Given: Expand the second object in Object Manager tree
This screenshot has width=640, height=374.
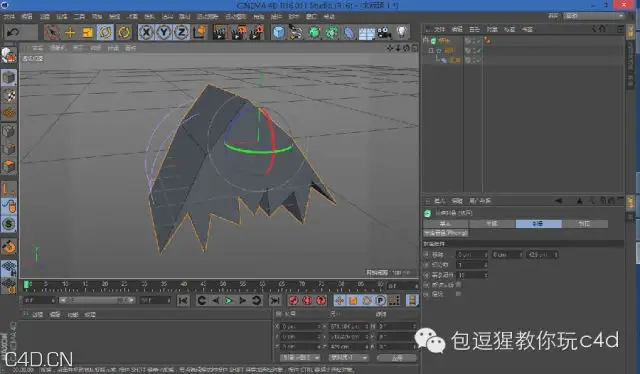Looking at the screenshot, I should [431, 51].
